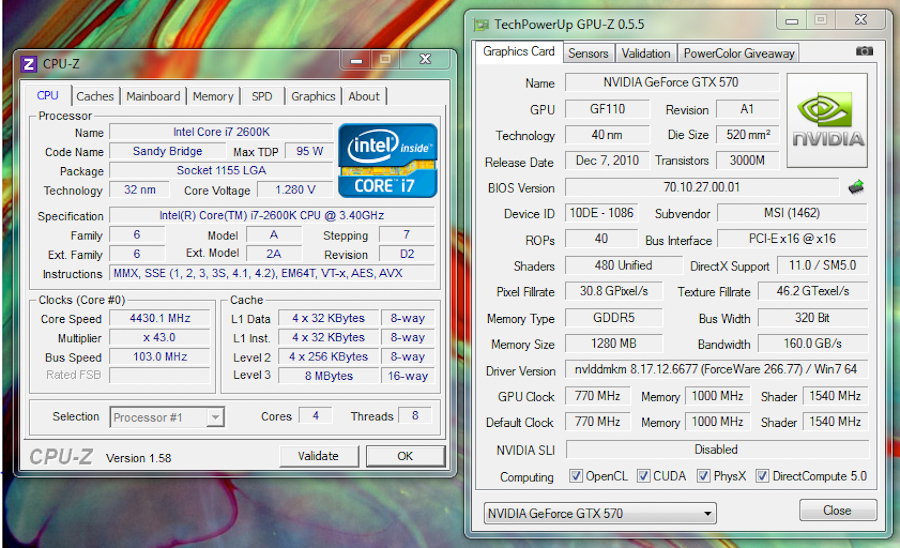This screenshot has width=900, height=548.
Task: Select the SPD tab
Action: 262,96
